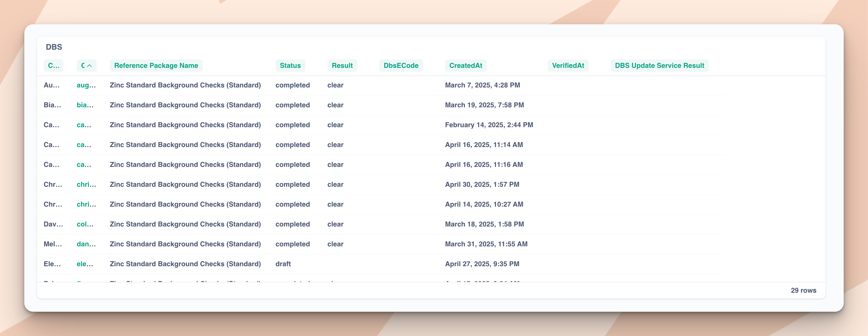Click the truncated first column header
Screen dimensions: 868x336
(53, 66)
